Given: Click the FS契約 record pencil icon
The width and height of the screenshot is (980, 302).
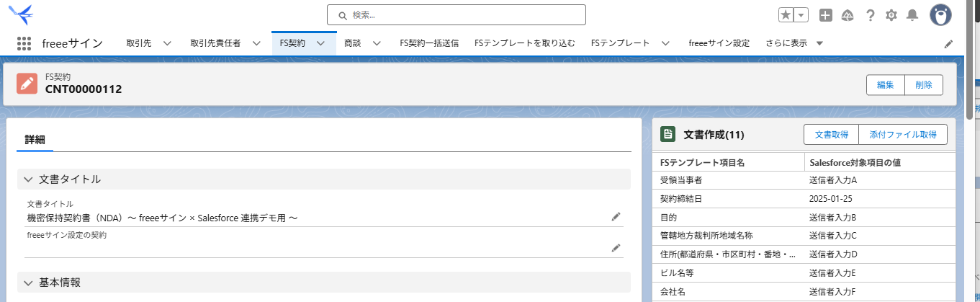Looking at the screenshot, I should click(x=27, y=83).
